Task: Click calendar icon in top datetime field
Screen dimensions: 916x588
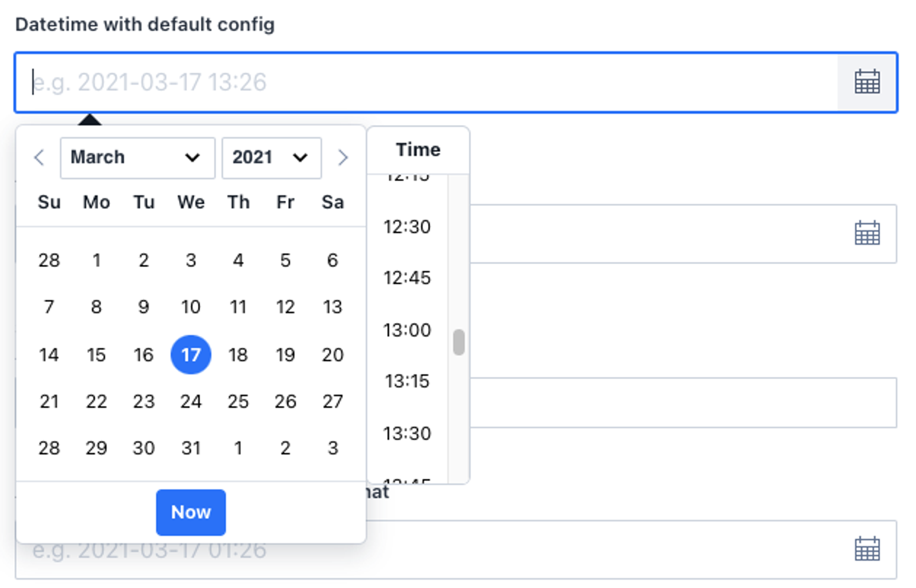Action: [x=866, y=82]
